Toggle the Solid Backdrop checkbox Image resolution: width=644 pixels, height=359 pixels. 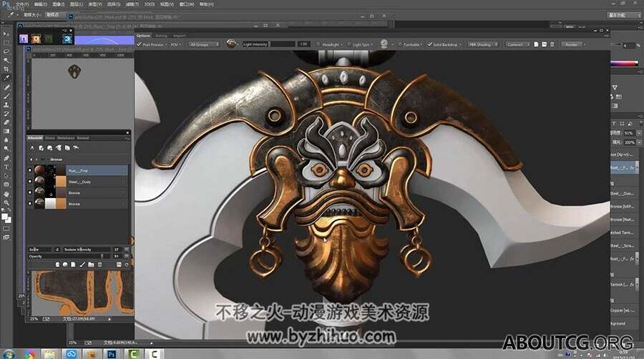click(x=429, y=44)
